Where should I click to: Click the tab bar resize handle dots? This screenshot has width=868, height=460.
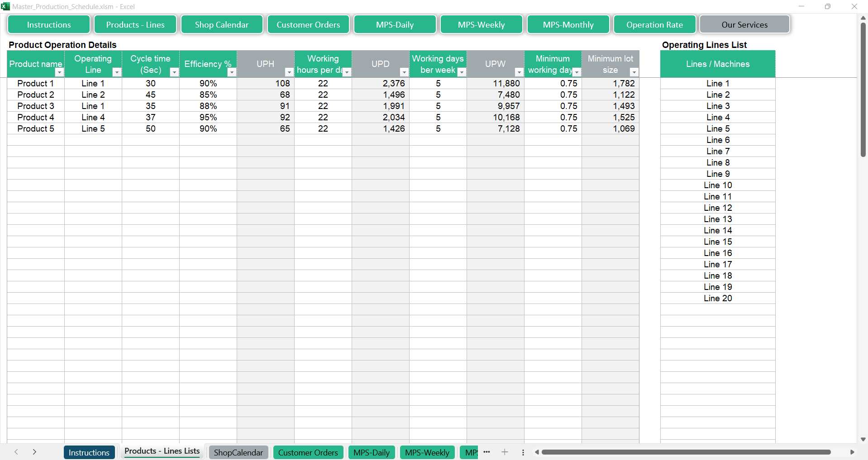523,452
